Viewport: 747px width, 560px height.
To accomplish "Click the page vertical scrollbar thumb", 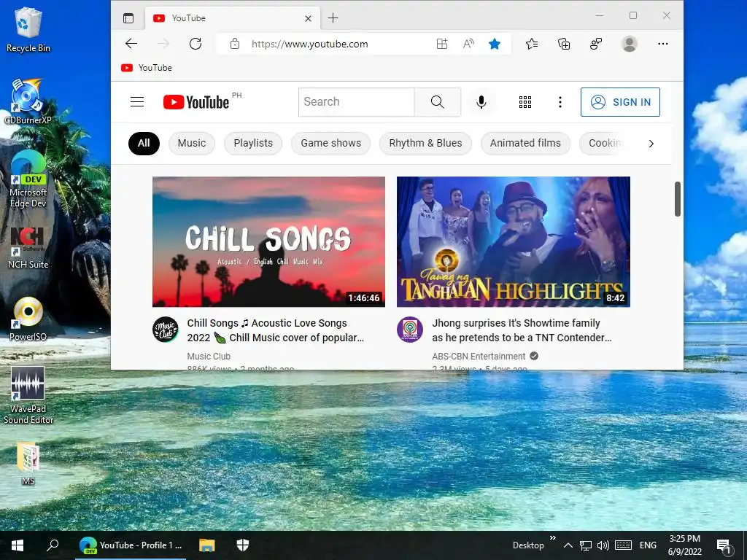I will (x=678, y=199).
